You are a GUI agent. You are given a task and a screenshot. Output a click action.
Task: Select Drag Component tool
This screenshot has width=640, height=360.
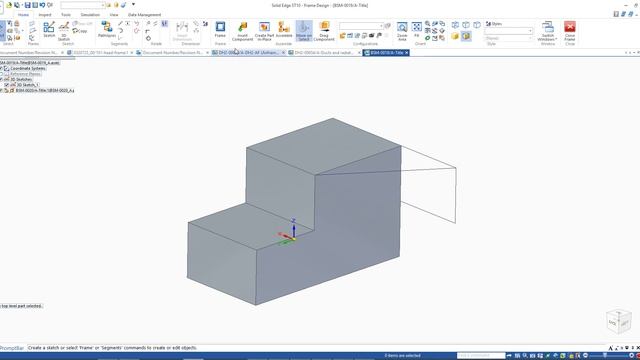[324, 31]
